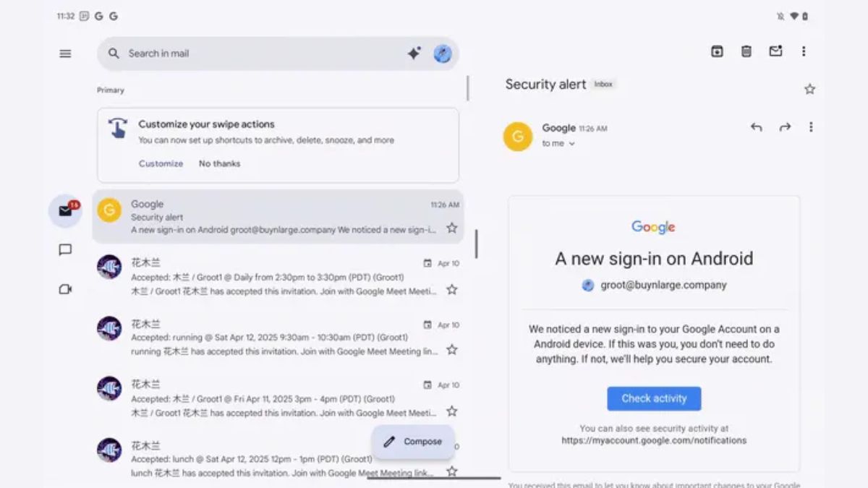The image size is (868, 488).
Task: Click the Check activity button
Action: (x=654, y=398)
